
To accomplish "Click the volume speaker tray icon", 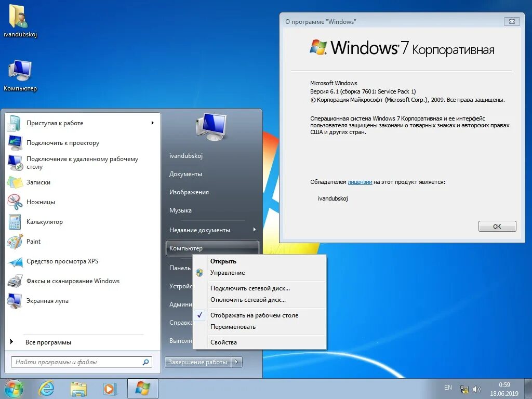I will click(477, 389).
